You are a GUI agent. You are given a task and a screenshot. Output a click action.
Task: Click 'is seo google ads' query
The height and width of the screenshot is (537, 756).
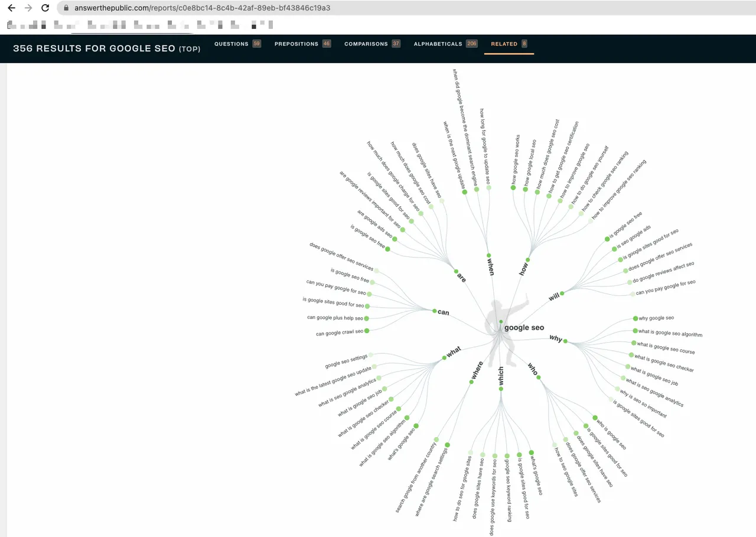point(634,236)
